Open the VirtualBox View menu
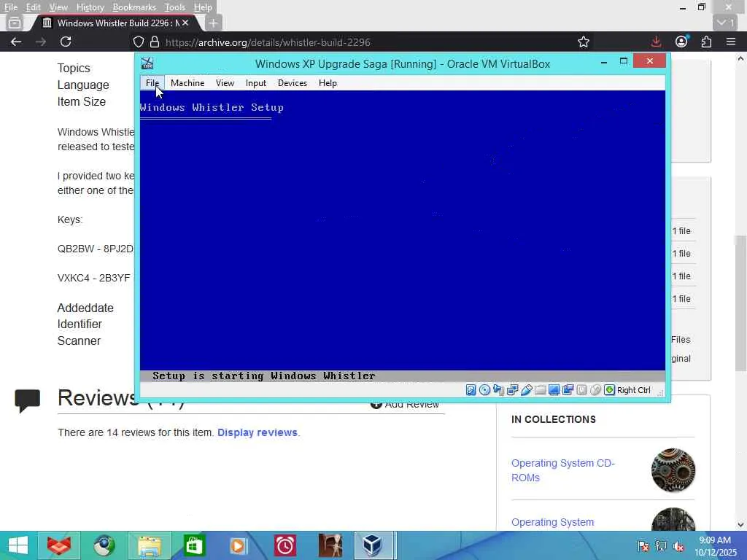 (225, 83)
